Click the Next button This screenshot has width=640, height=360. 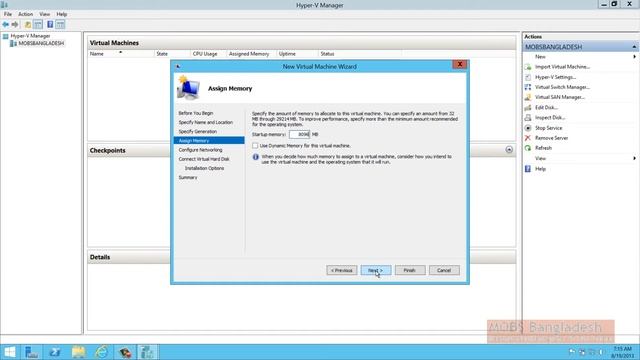click(376, 270)
